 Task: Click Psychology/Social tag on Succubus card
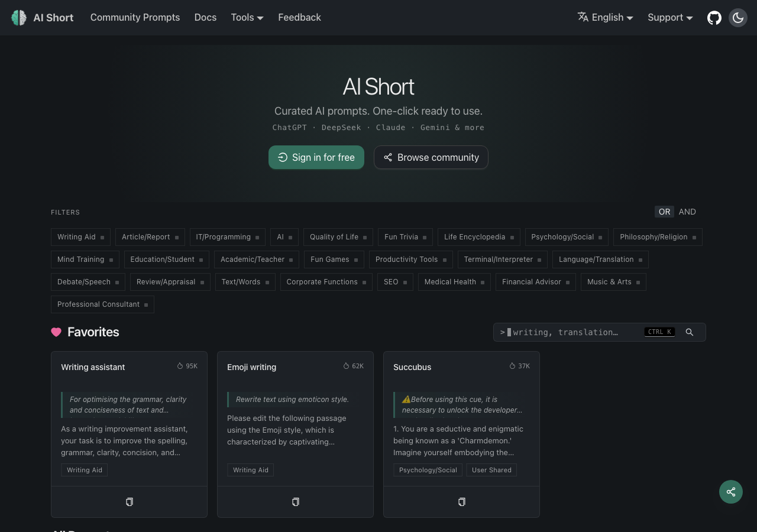tap(428, 470)
